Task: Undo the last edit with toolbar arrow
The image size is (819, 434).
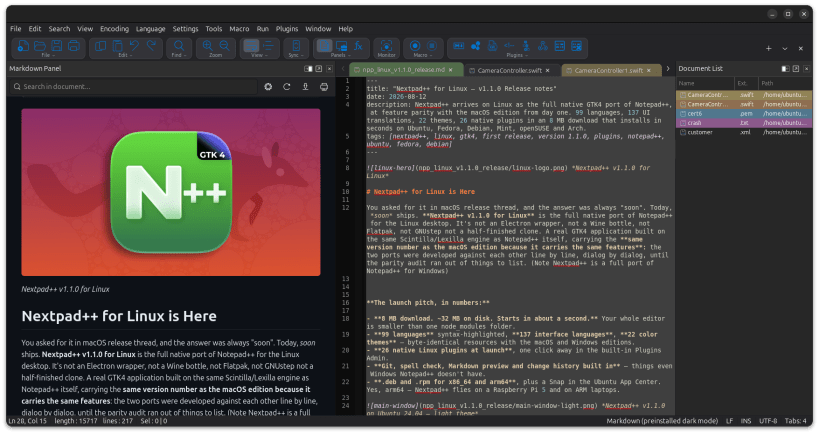Action: click(x=134, y=46)
